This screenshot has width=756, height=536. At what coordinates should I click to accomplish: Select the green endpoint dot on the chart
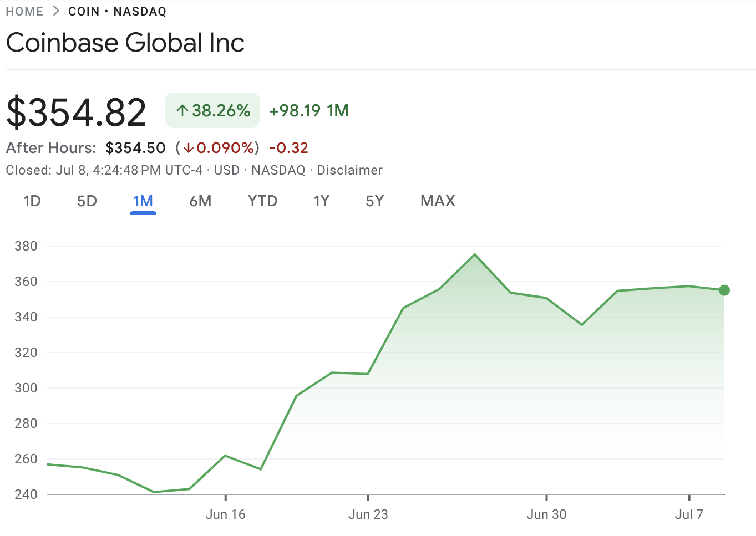[723, 289]
